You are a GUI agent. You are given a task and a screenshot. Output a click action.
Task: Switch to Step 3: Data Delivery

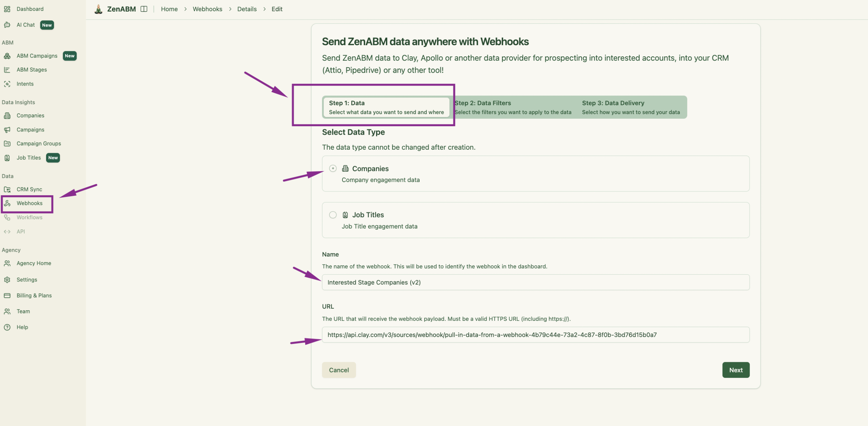point(631,107)
